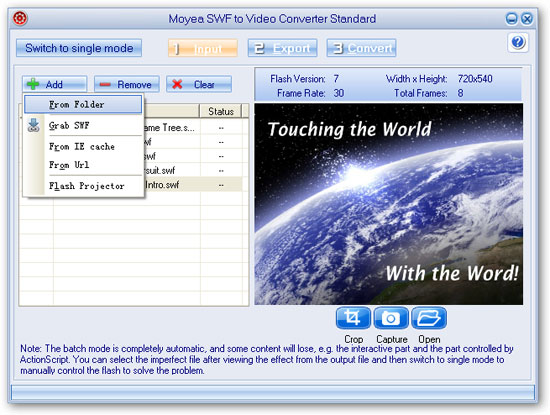Viewport: 550px width, 415px height.
Task: Click the Status column header
Action: [221, 111]
